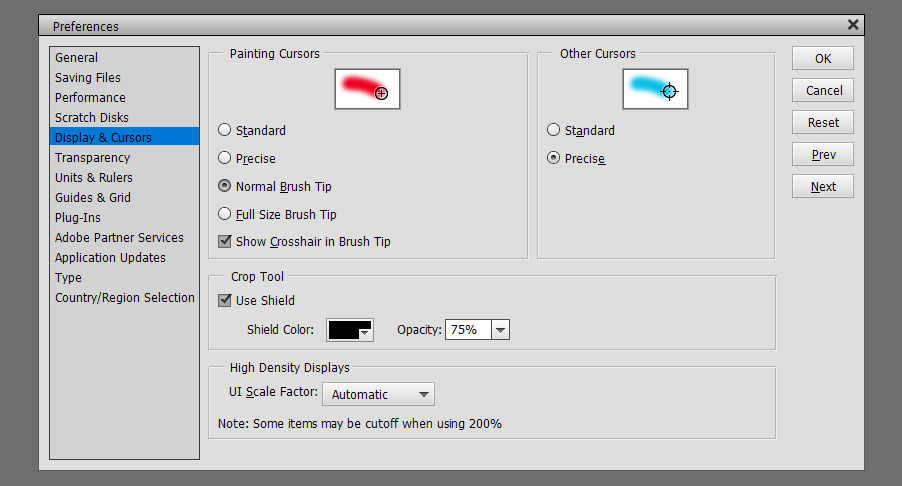Advance to next panel with Next
This screenshot has width=902, height=486.
click(x=823, y=186)
